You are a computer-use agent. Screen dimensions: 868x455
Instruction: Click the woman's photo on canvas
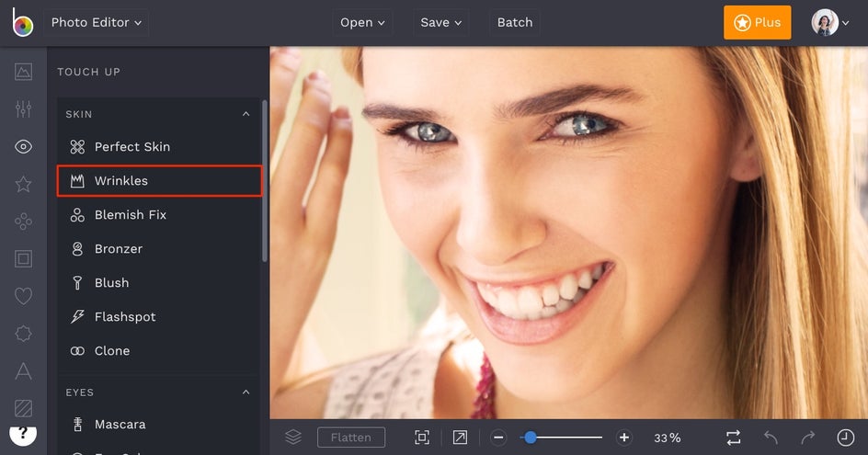pos(568,233)
